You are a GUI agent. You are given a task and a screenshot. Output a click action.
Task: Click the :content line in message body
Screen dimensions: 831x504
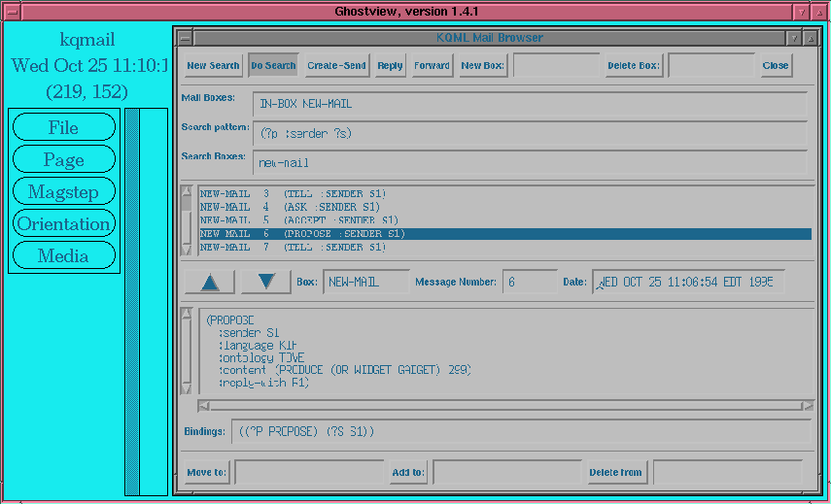coord(344,370)
